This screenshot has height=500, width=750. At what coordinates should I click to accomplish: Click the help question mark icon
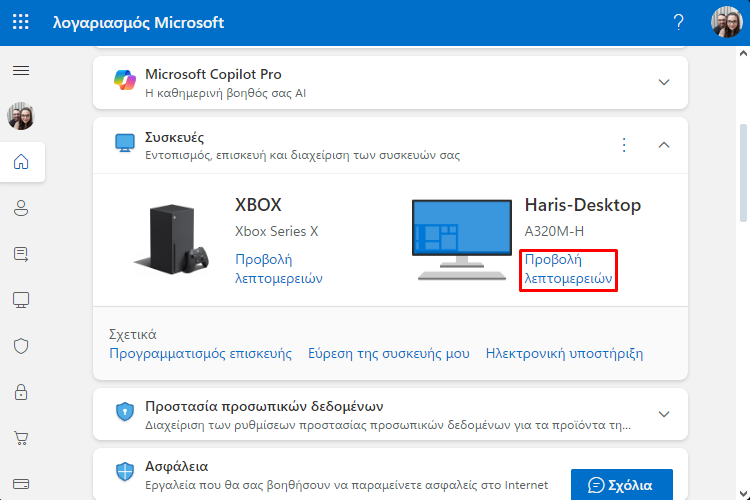tap(678, 22)
